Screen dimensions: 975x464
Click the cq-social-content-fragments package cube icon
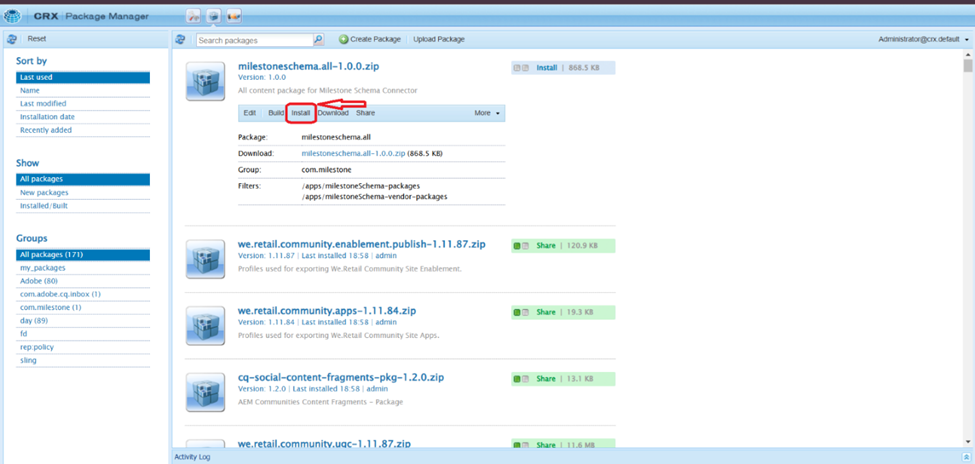(205, 392)
